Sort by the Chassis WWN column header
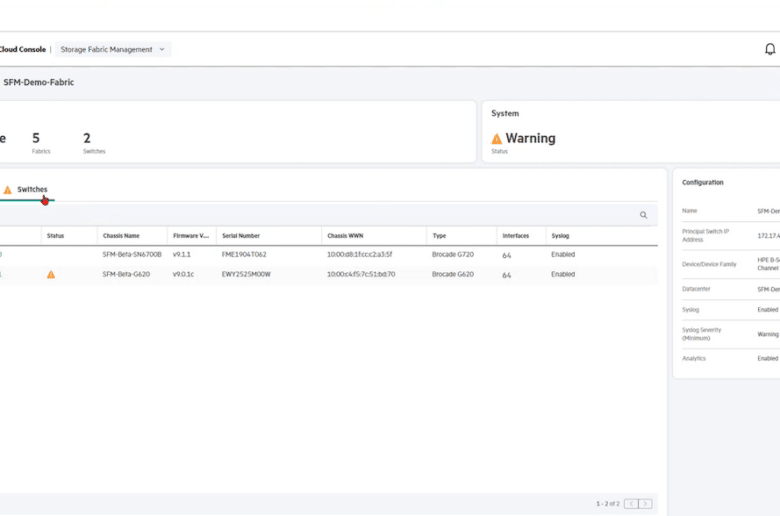Screen dimensions: 780x516 pyautogui.click(x=345, y=236)
